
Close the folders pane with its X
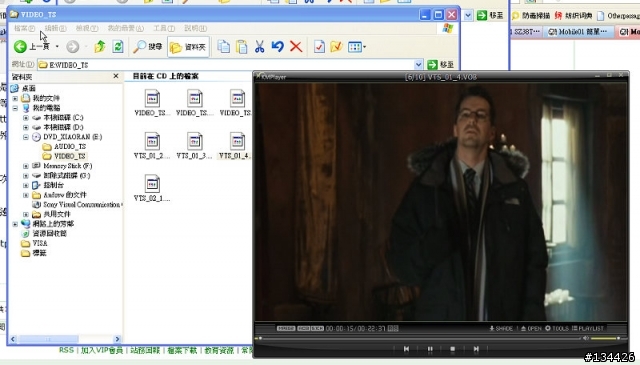coord(116,76)
